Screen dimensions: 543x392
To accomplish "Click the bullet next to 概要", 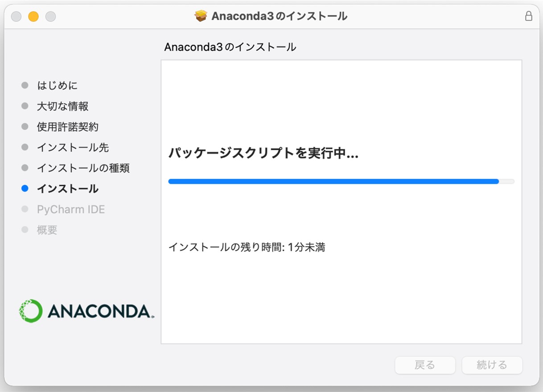I will 25,230.
